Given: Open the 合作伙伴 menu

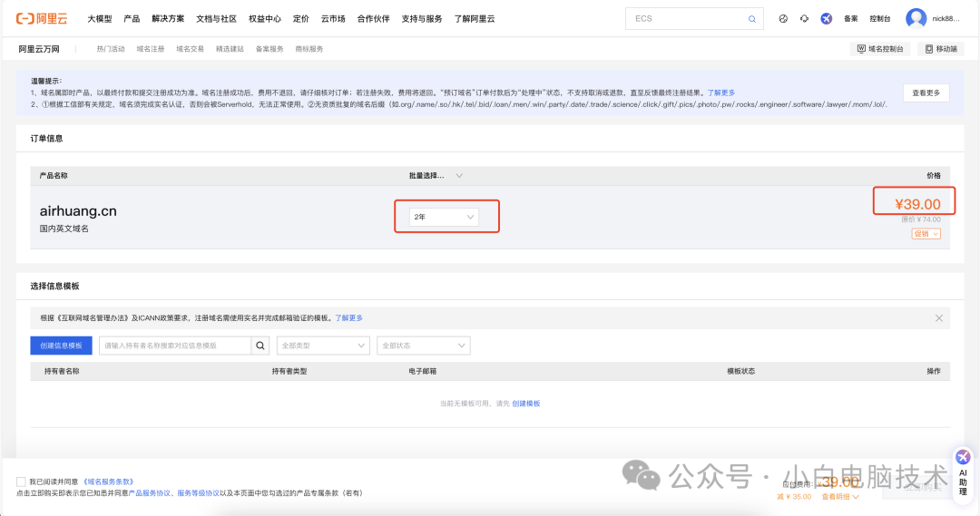Looking at the screenshot, I should [x=373, y=19].
